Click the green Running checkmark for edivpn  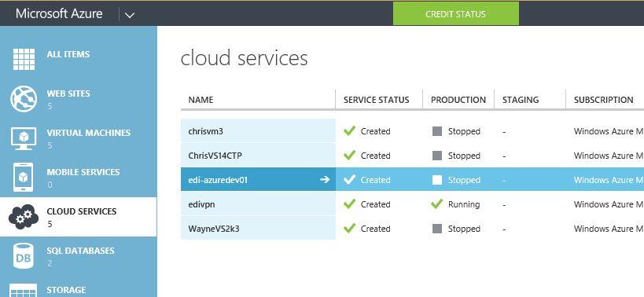[x=437, y=203]
